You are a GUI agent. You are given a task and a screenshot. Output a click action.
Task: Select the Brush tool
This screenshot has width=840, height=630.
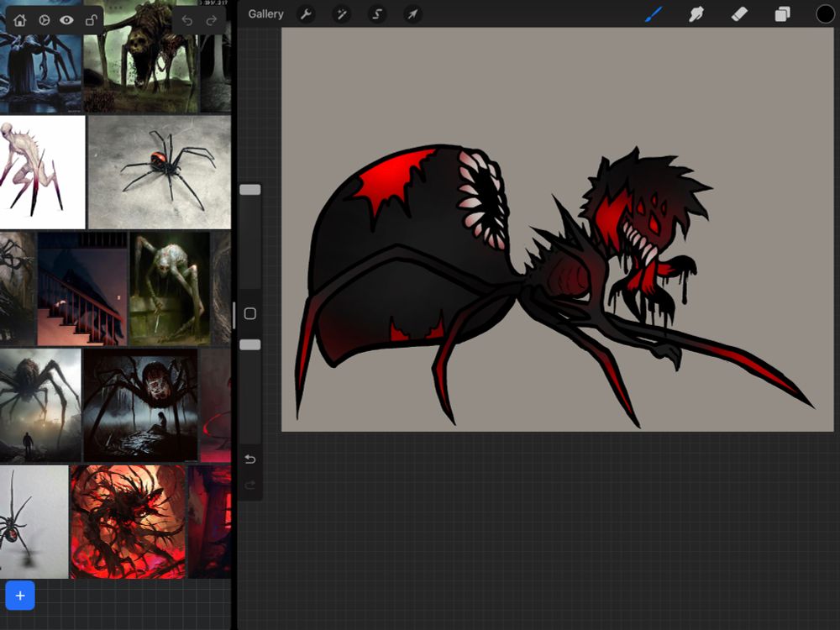pos(654,14)
